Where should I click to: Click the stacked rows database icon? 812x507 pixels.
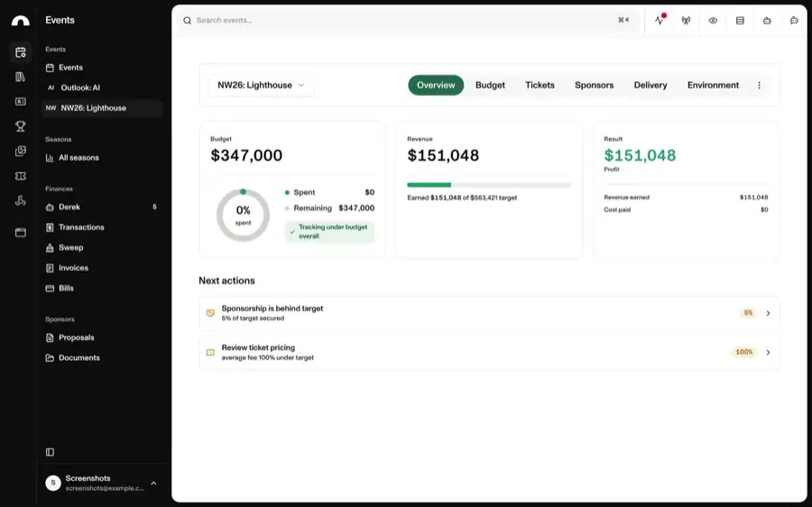click(740, 21)
